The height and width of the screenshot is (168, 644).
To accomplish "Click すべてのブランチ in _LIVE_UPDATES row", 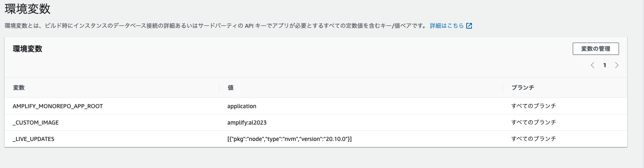I will pos(534,139).
